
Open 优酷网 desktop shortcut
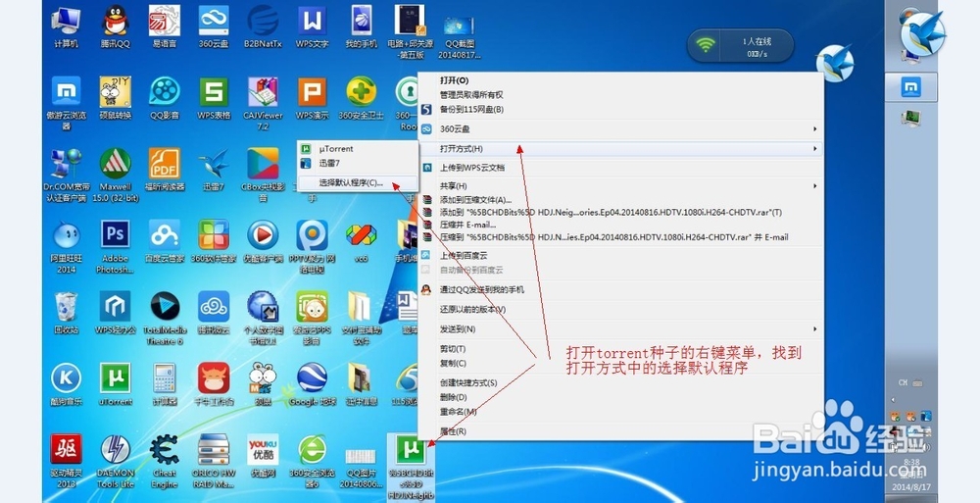[263, 456]
